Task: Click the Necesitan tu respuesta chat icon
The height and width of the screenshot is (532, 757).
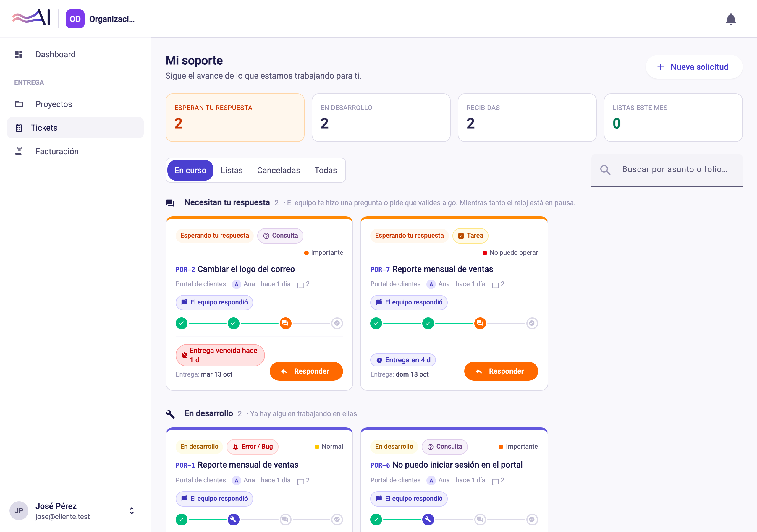Action: 170,203
